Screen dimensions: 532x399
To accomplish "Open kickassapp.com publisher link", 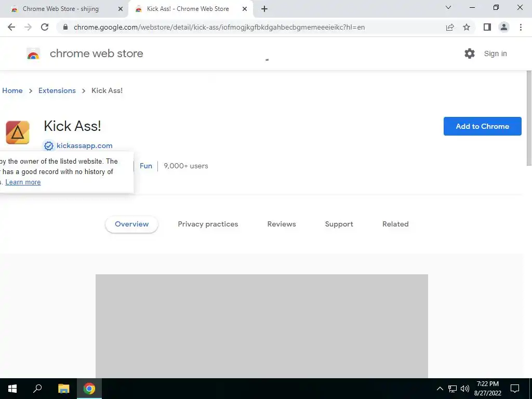I will click(85, 145).
